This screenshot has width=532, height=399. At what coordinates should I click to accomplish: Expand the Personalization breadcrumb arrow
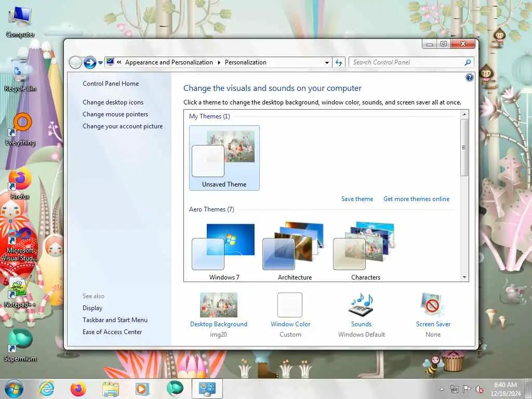(219, 62)
